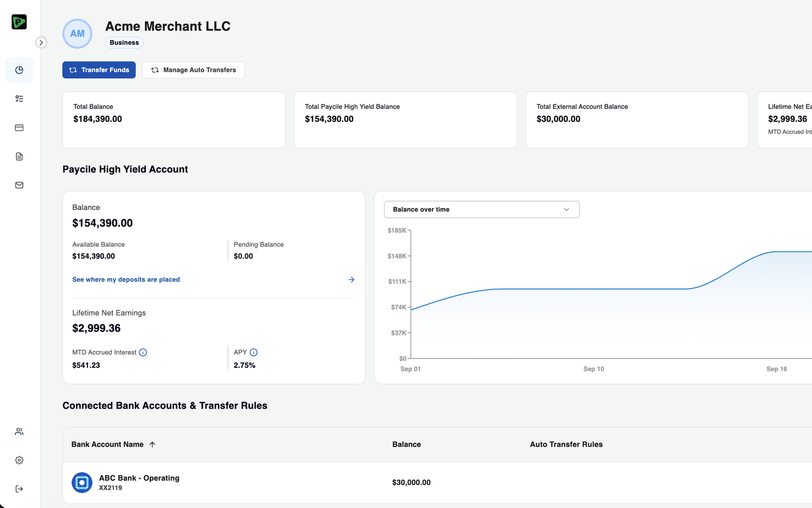Click the Transfer Funds button
812x508 pixels.
(99, 70)
